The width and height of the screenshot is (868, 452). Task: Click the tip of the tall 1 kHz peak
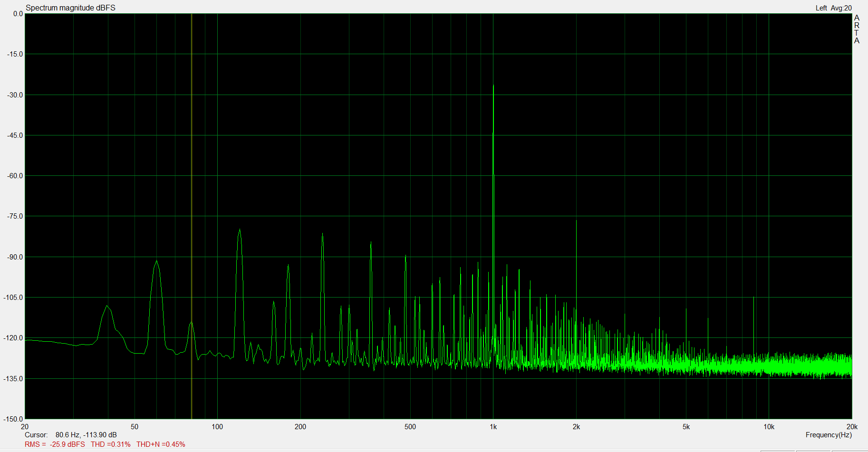[493, 85]
